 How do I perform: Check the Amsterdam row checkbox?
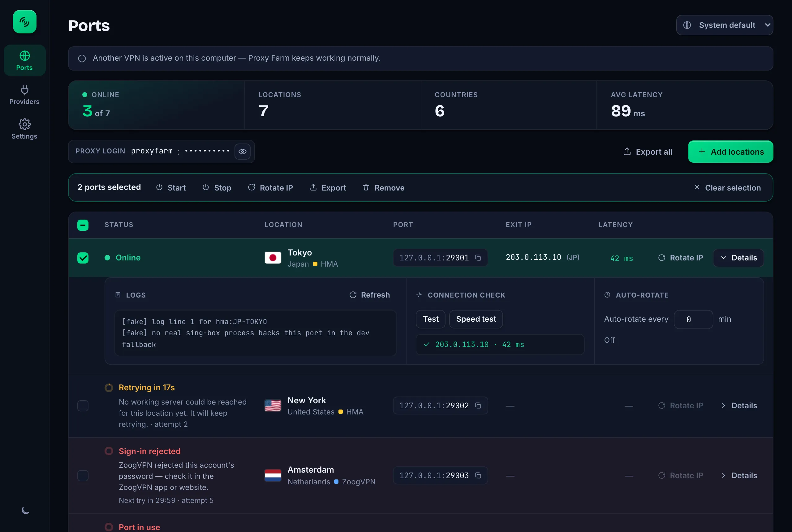[83, 476]
